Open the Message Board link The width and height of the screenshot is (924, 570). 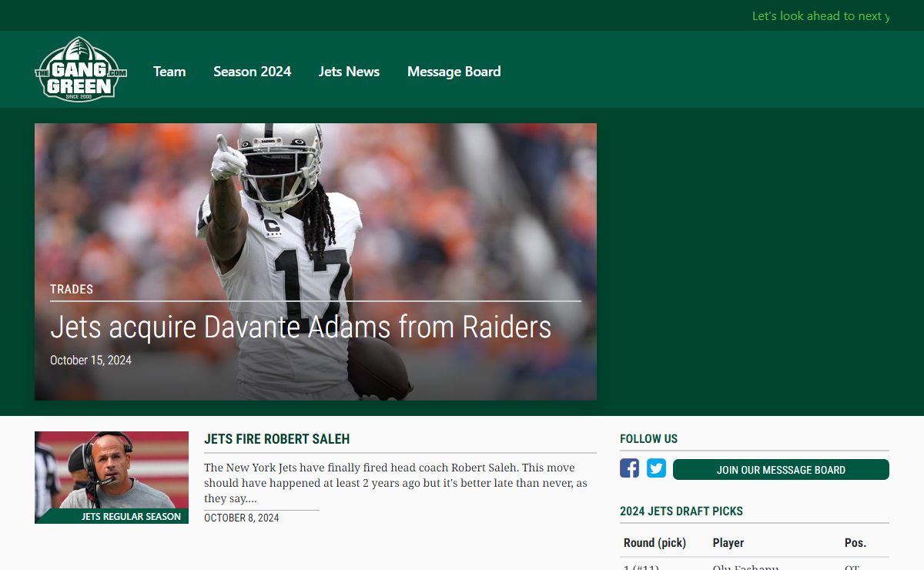click(x=454, y=72)
